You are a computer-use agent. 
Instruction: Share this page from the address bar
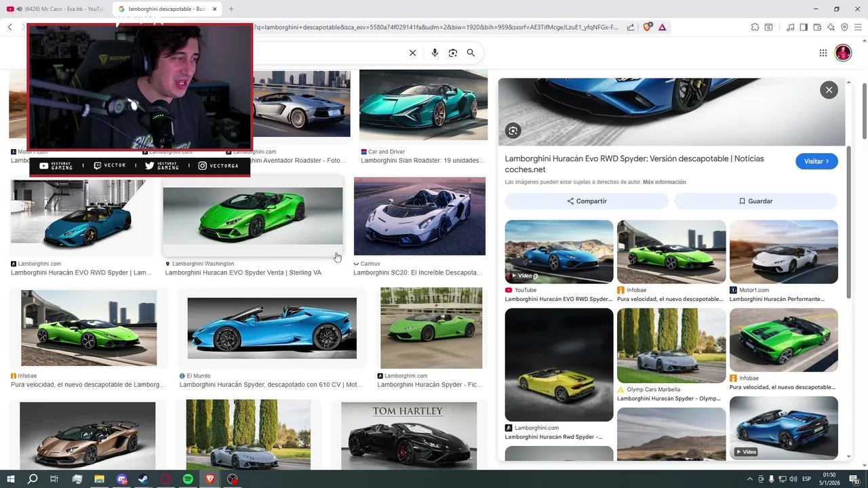pyautogui.click(x=631, y=27)
